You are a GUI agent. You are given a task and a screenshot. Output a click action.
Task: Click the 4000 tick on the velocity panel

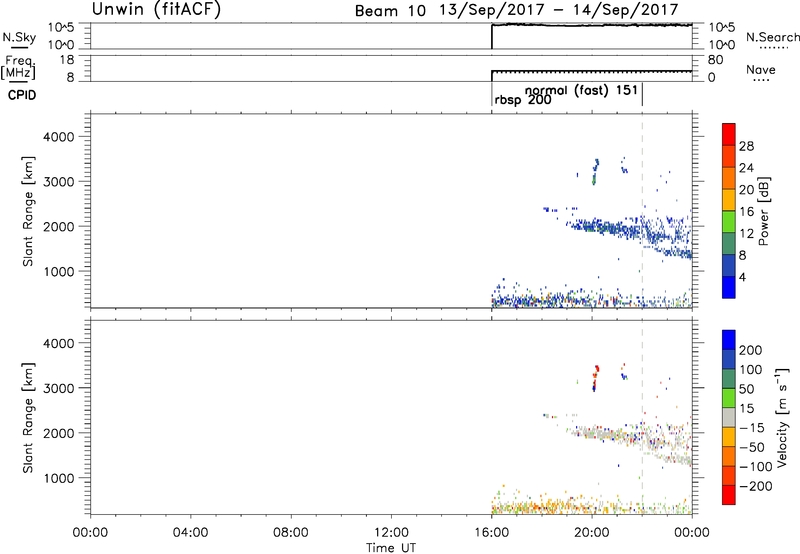click(x=59, y=343)
